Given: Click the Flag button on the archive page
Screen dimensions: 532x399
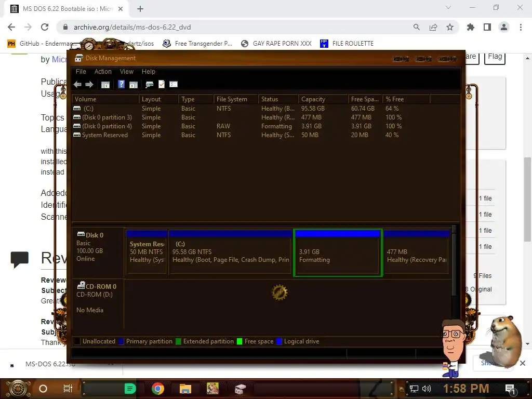Looking at the screenshot, I should (x=495, y=57).
